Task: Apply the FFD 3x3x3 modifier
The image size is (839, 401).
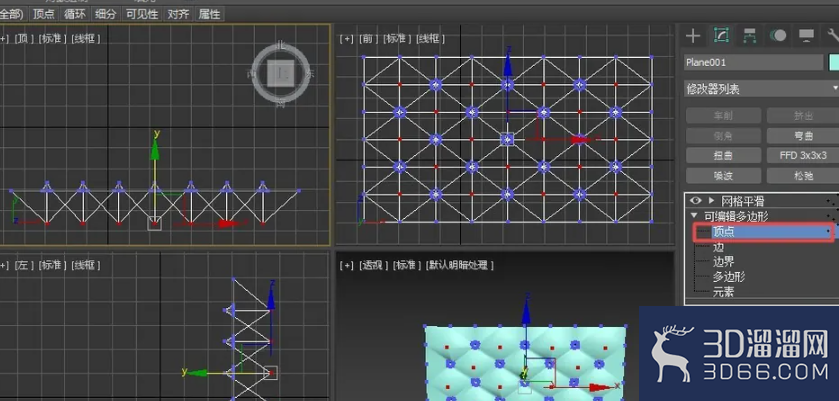Action: 803,156
